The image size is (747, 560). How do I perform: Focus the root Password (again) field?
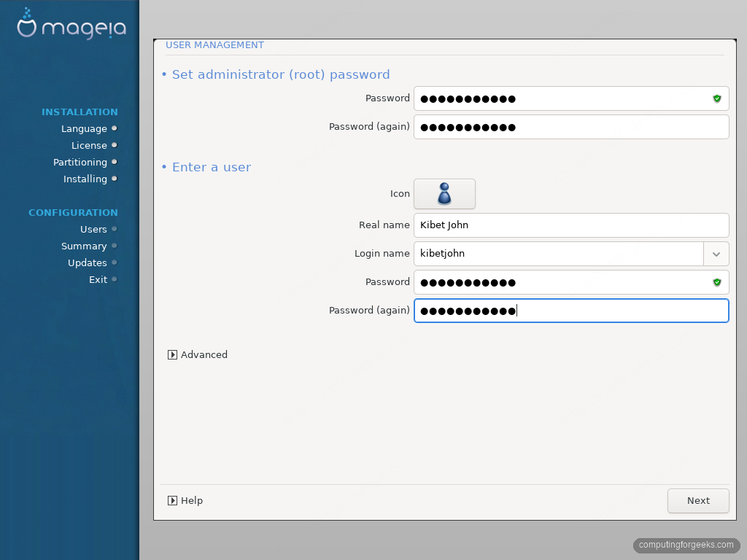[x=571, y=127]
